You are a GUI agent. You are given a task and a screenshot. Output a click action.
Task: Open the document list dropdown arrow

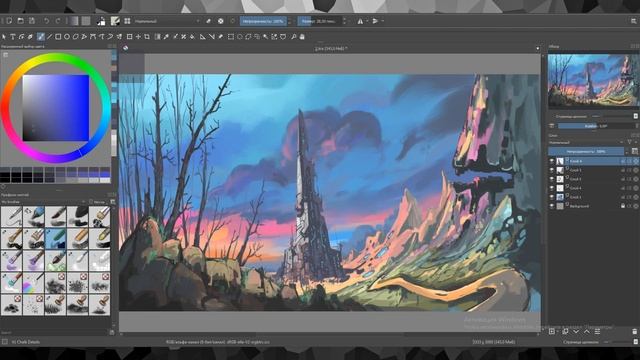(x=538, y=49)
